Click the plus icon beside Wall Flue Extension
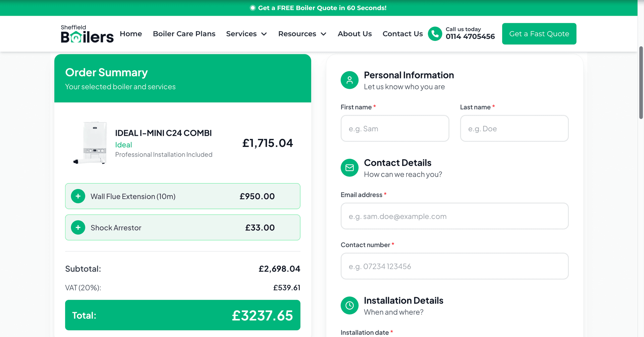Screen dimensions: 644x337 [x=78, y=196]
